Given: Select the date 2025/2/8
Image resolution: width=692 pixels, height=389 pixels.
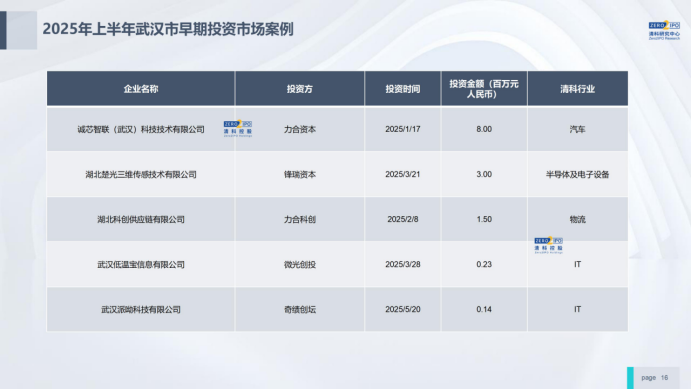Looking at the screenshot, I should point(402,219).
